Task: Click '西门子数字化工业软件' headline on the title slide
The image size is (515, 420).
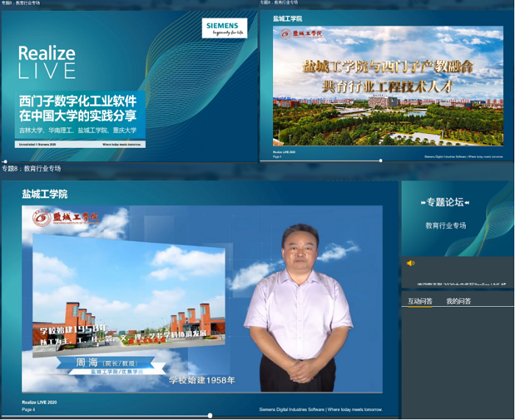Action: [x=78, y=102]
